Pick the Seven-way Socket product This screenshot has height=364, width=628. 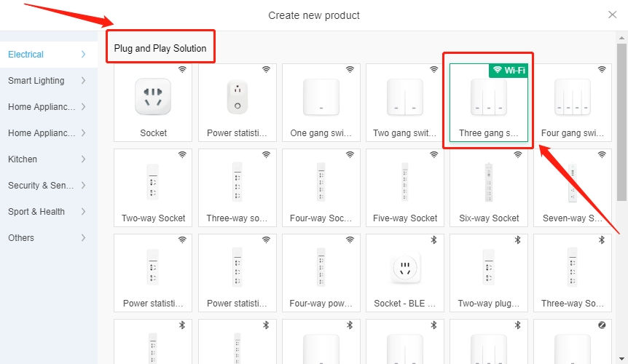[x=573, y=188]
